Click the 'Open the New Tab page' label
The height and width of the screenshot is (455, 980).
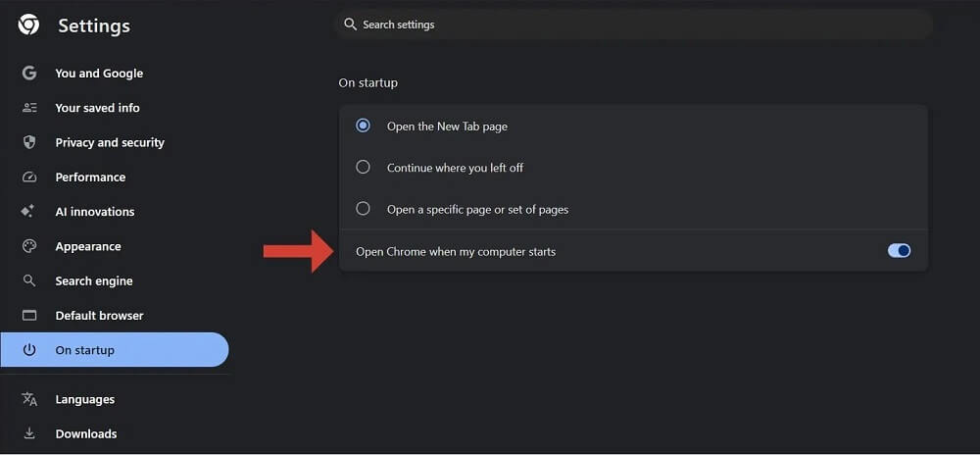point(448,126)
